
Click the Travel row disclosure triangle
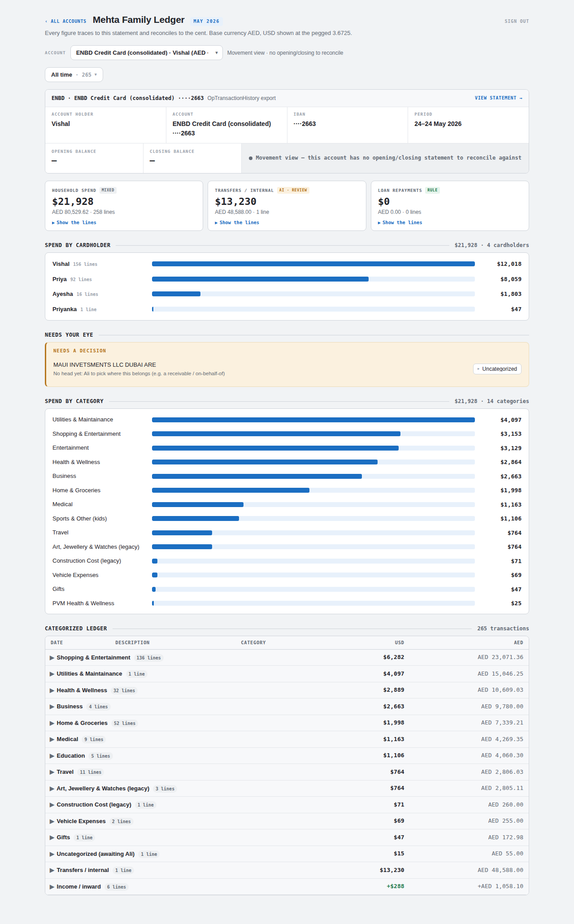pyautogui.click(x=52, y=772)
